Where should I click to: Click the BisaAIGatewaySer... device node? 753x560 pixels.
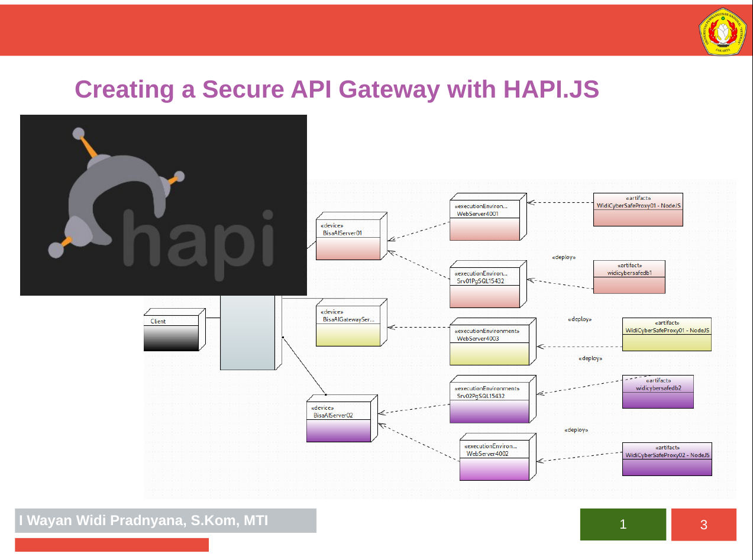point(351,322)
